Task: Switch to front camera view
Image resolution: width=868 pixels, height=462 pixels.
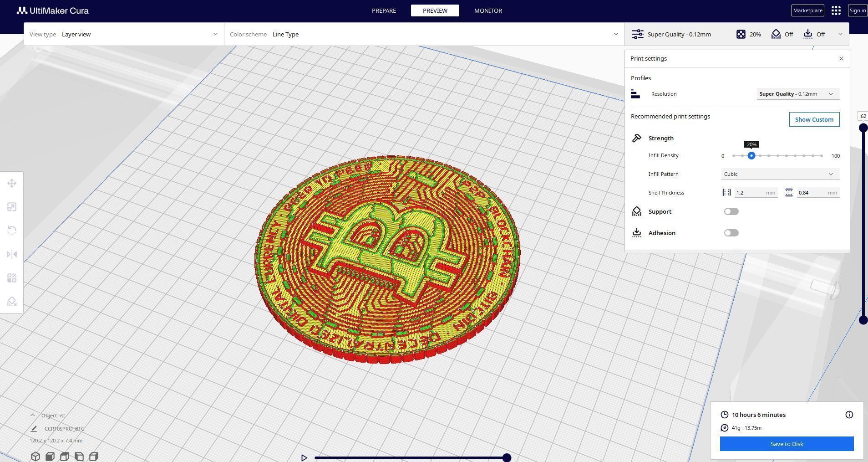Action: point(50,457)
